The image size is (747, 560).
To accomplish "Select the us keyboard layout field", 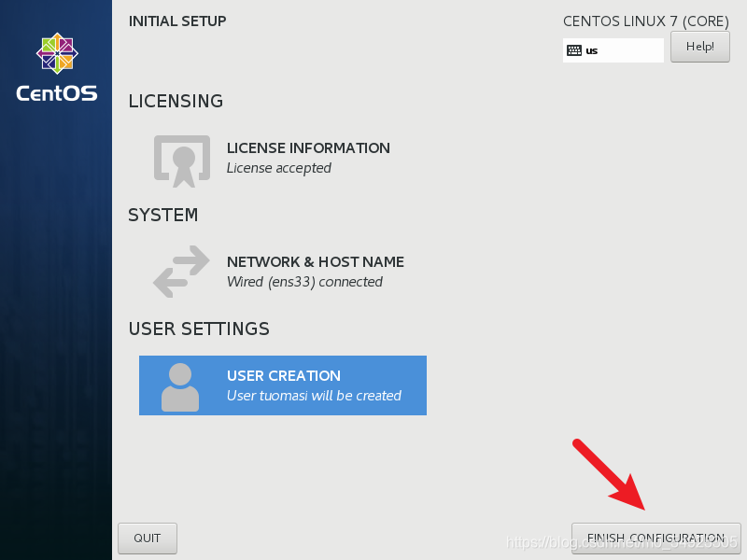I will click(x=613, y=50).
